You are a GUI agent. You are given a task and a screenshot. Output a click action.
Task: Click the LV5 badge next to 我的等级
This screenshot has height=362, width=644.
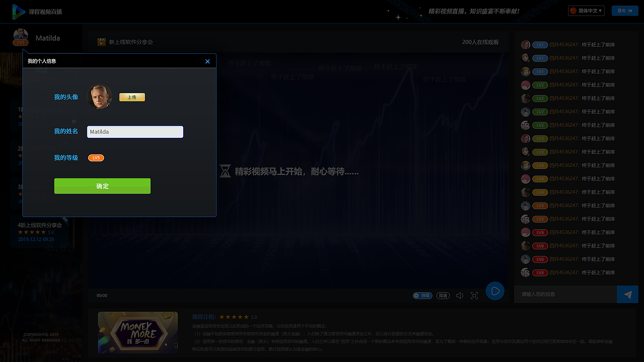[96, 157]
